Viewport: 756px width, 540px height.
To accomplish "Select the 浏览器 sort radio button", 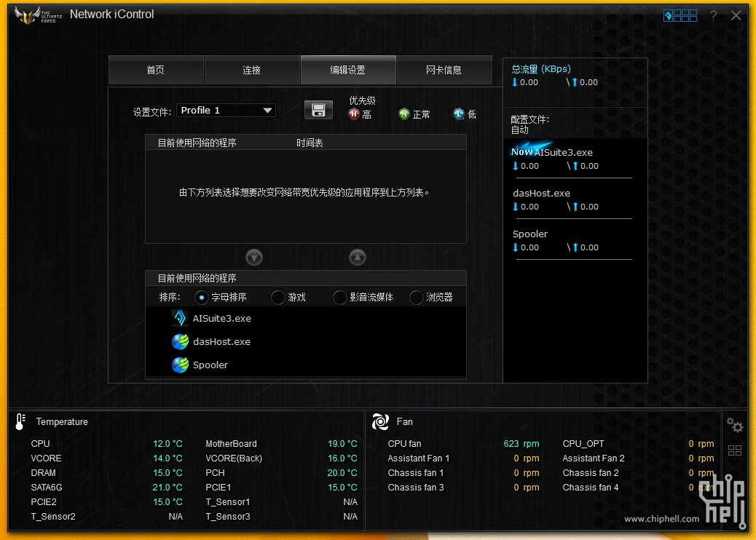I will [x=416, y=298].
